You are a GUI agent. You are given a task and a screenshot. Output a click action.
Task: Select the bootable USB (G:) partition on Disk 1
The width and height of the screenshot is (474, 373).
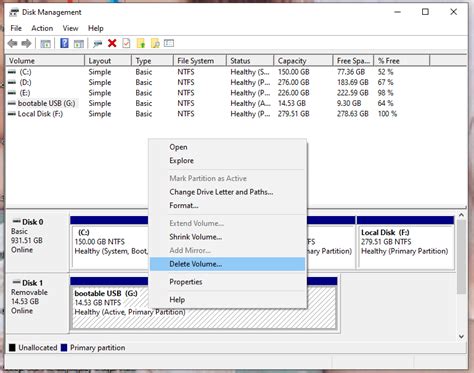point(204,303)
